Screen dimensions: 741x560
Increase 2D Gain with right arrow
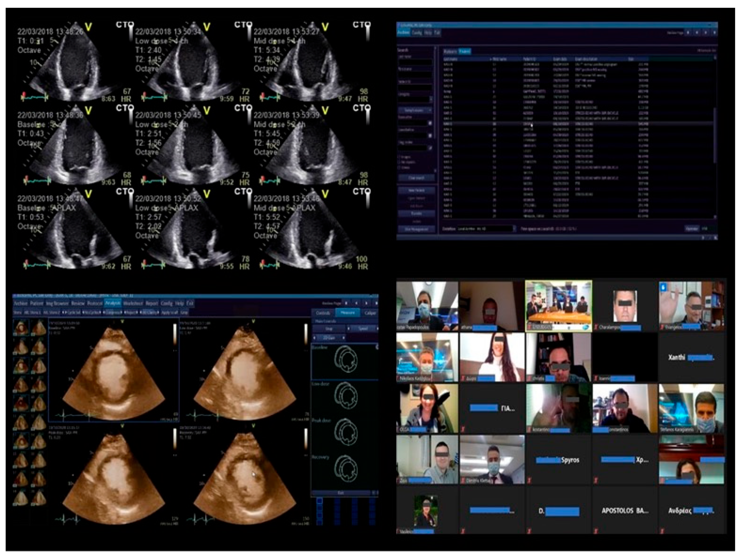pos(344,338)
